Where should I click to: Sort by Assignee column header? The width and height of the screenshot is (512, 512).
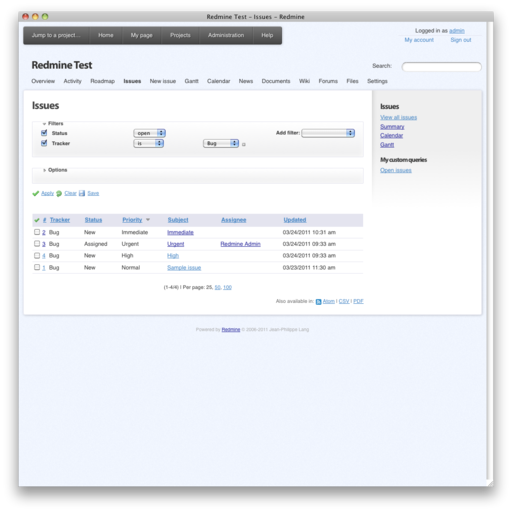233,220
